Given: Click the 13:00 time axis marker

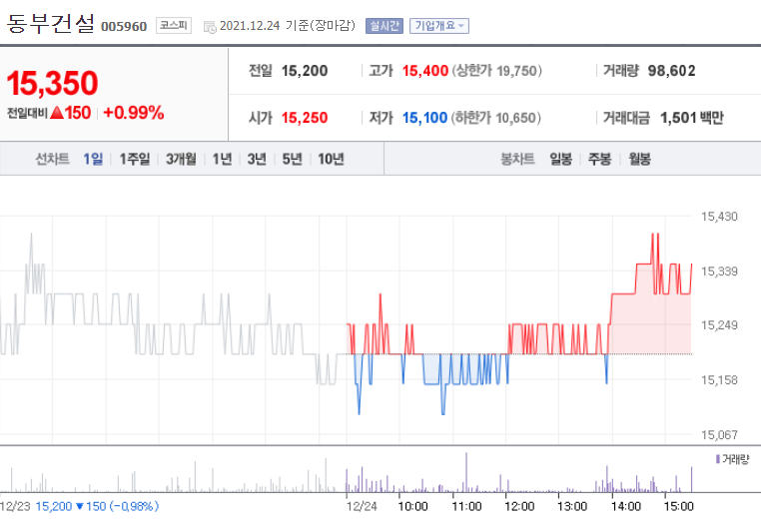Looking at the screenshot, I should pos(572,506).
